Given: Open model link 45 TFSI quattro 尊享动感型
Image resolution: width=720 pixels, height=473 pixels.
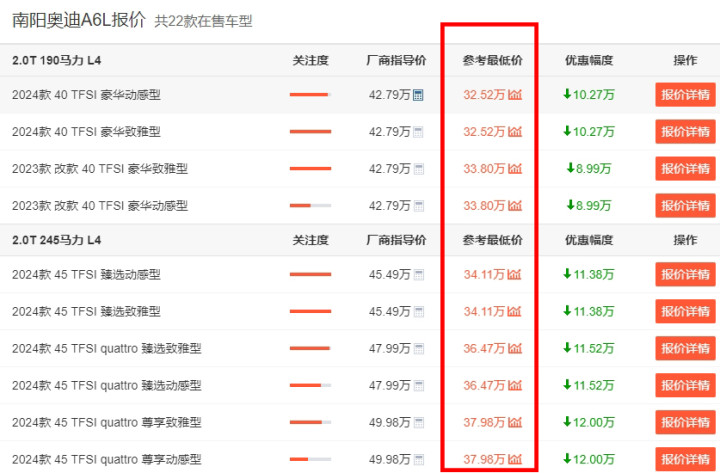Looking at the screenshot, I should pyautogui.click(x=107, y=460).
